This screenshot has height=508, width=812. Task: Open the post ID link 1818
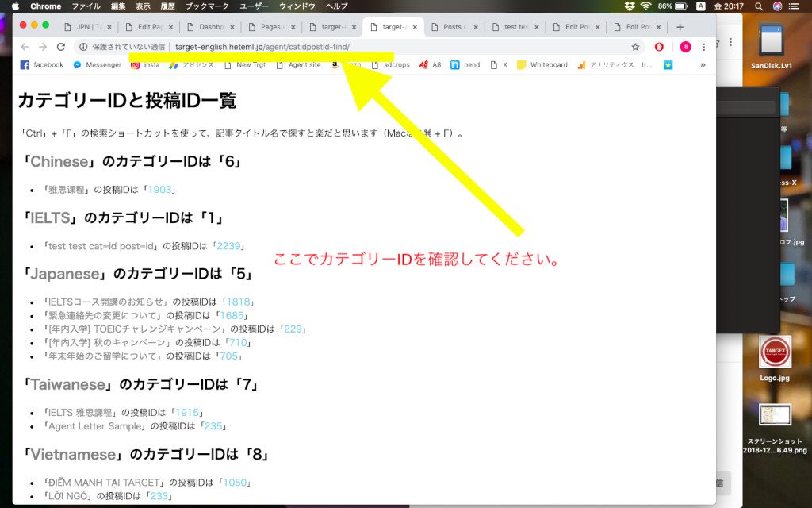pyautogui.click(x=238, y=302)
